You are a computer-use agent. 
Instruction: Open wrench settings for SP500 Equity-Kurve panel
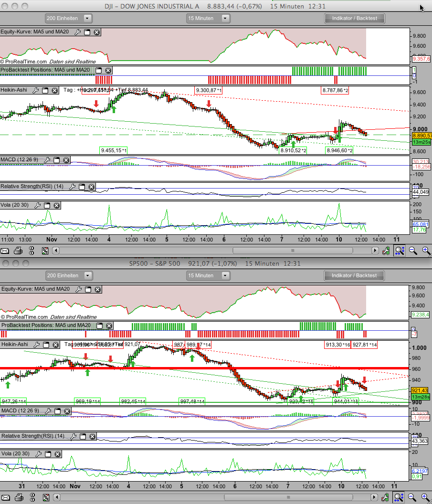click(78, 289)
